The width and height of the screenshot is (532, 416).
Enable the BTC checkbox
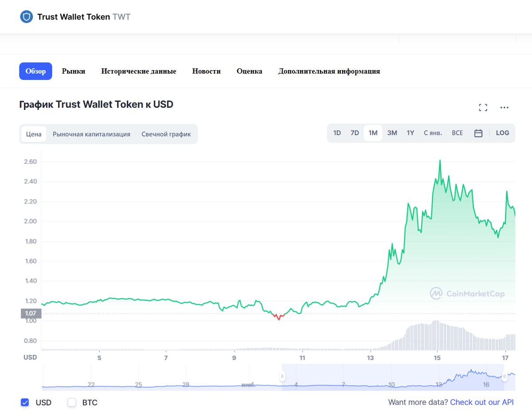coord(72,403)
